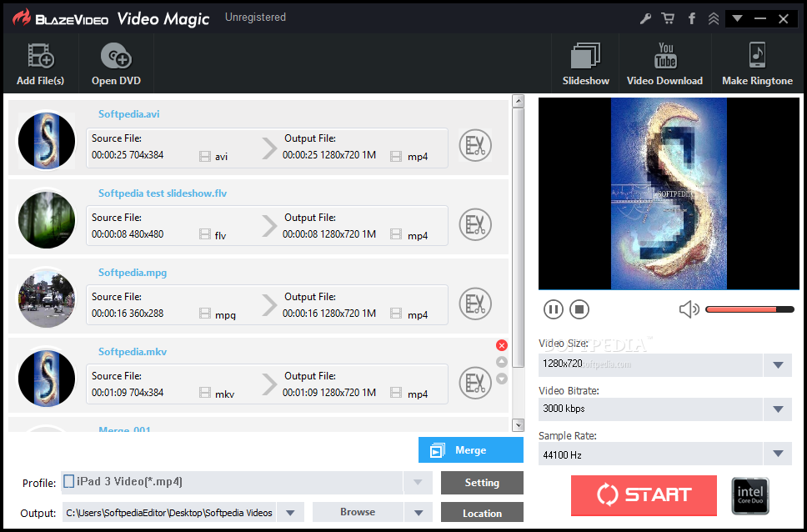This screenshot has width=807, height=532.
Task: Open the title bar dropdown menu arrow
Action: coord(737,19)
